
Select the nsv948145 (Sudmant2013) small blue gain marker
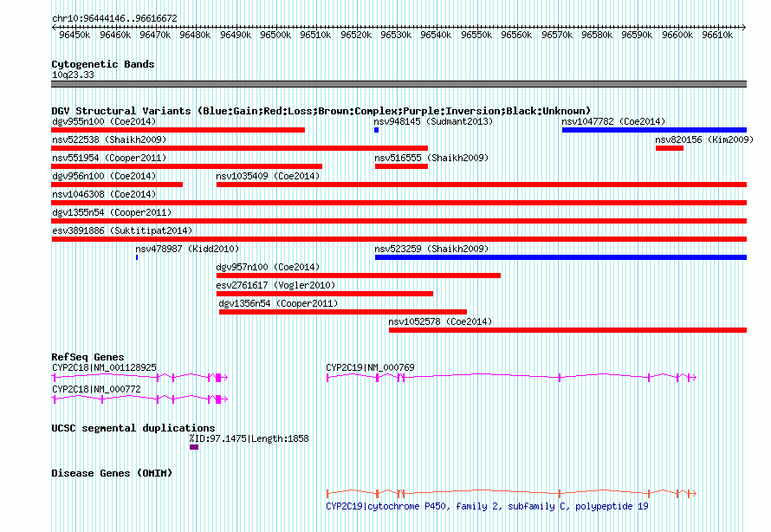(x=376, y=130)
